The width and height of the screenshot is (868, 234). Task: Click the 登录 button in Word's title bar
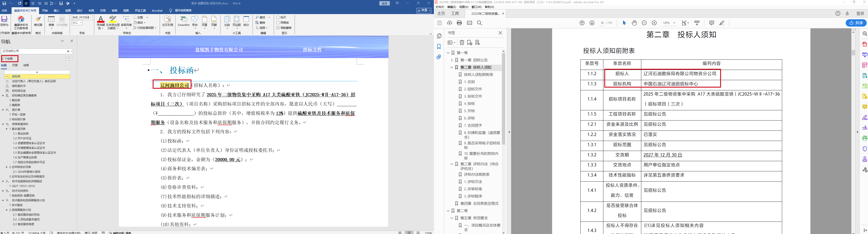coord(384,3)
